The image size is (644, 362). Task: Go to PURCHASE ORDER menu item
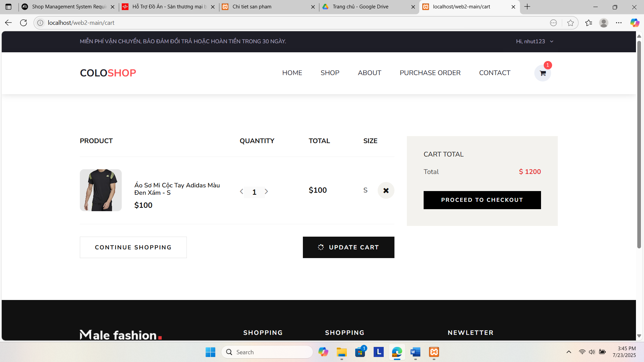[430, 73]
